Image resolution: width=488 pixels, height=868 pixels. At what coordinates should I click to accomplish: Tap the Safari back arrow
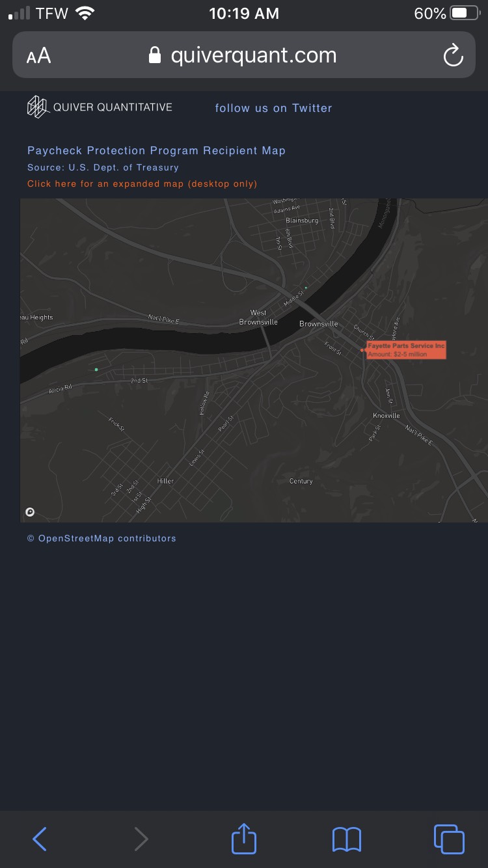tap(40, 839)
